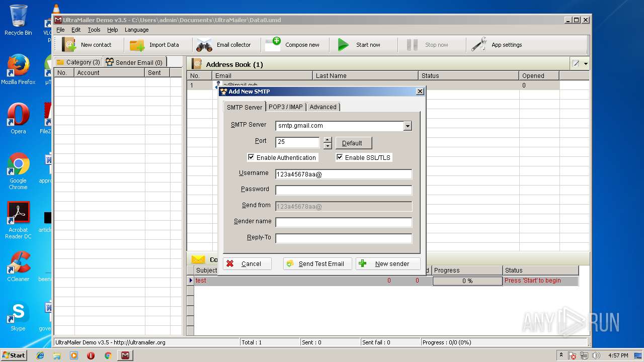Open the File menu
The image size is (644, 362).
coord(60,30)
